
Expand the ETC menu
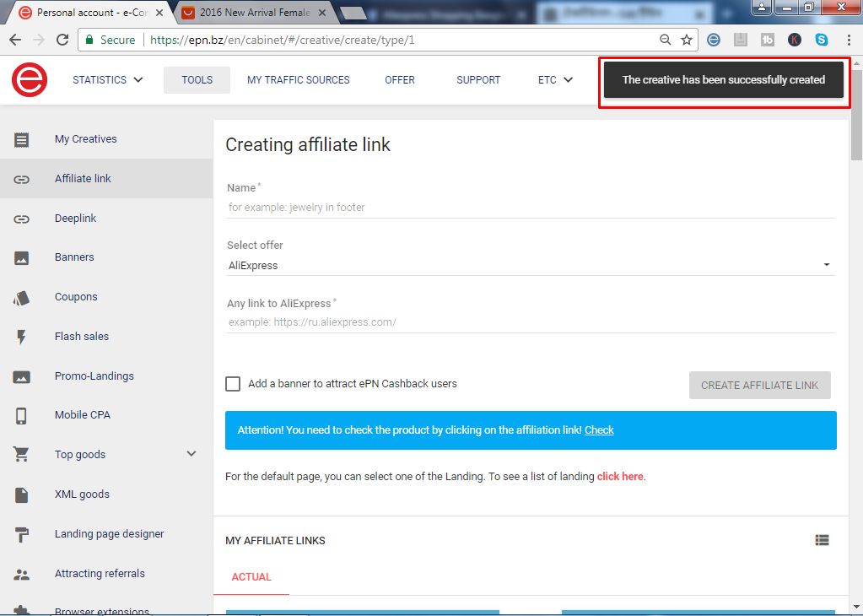pos(555,80)
